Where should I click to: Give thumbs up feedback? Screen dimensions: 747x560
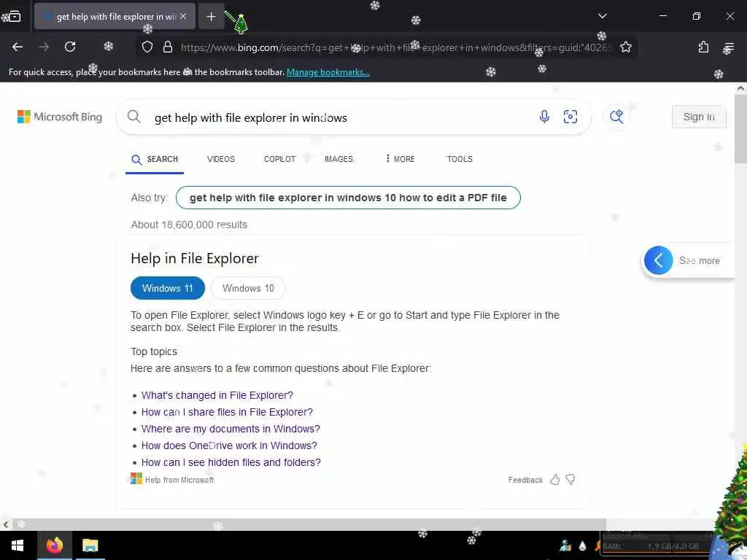555,480
